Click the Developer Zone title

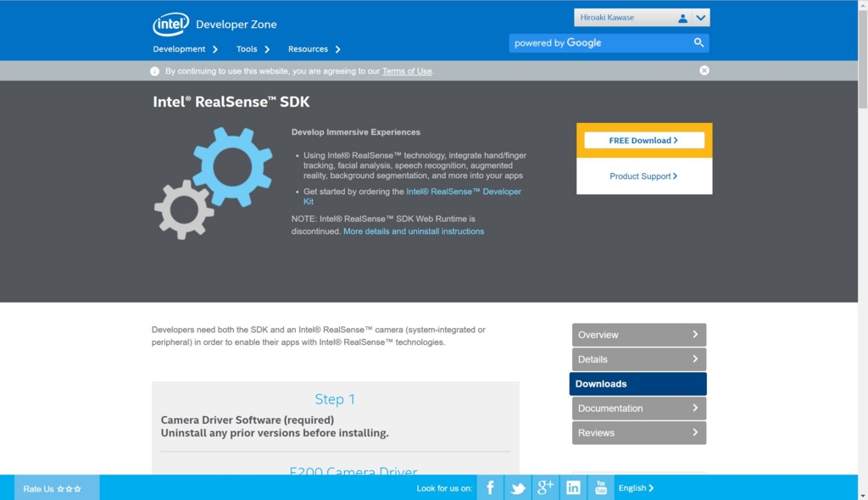click(x=236, y=25)
